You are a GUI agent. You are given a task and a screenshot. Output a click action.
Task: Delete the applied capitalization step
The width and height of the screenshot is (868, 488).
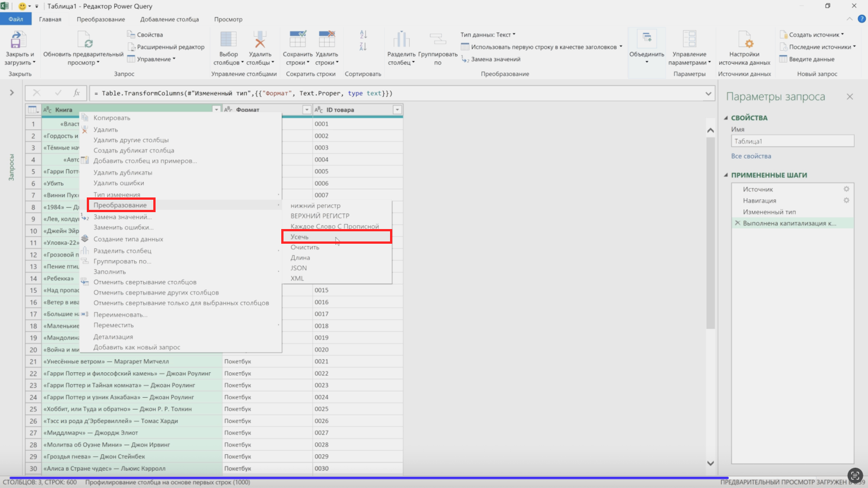pyautogui.click(x=737, y=223)
